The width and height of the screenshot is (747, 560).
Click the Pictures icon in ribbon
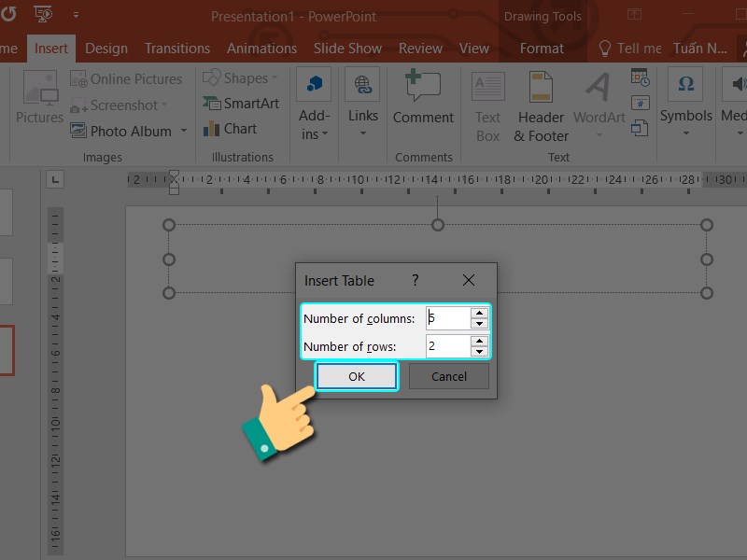39,98
